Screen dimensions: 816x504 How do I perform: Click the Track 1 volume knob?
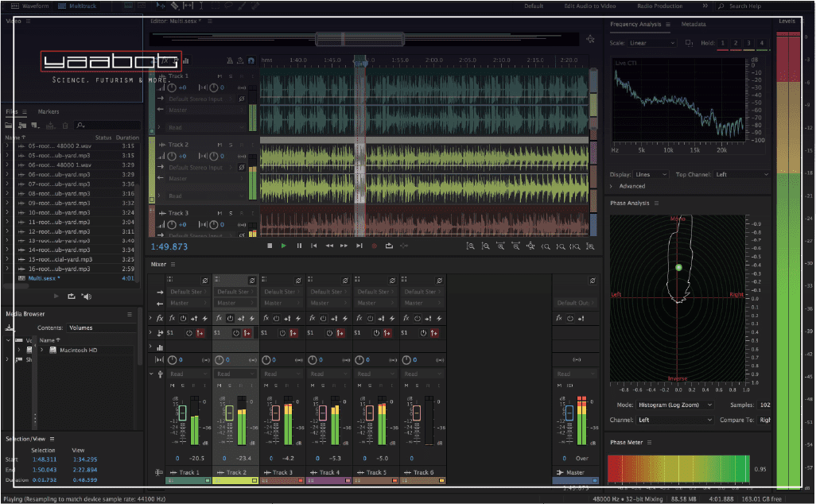(172, 87)
